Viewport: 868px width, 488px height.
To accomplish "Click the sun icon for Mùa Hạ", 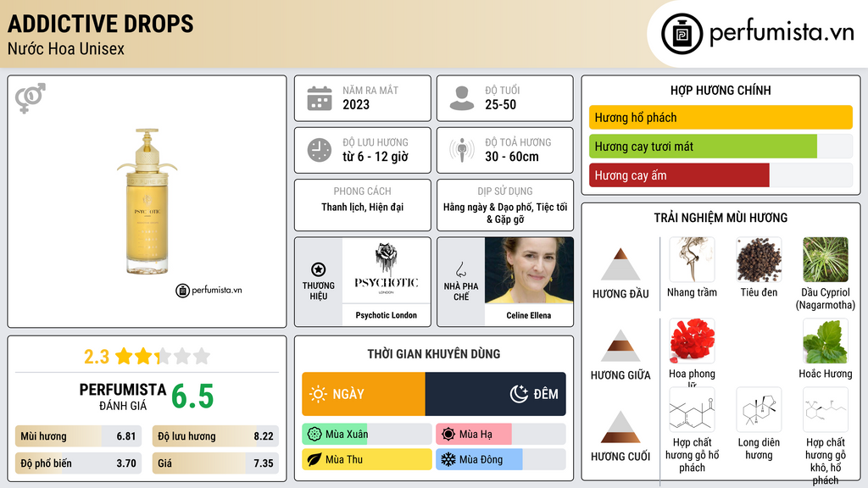I will click(448, 435).
